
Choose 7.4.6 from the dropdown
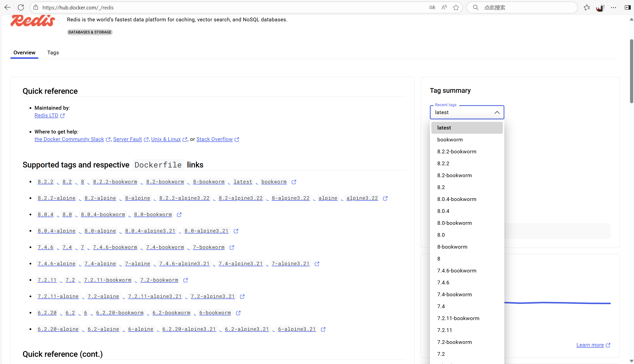(443, 283)
